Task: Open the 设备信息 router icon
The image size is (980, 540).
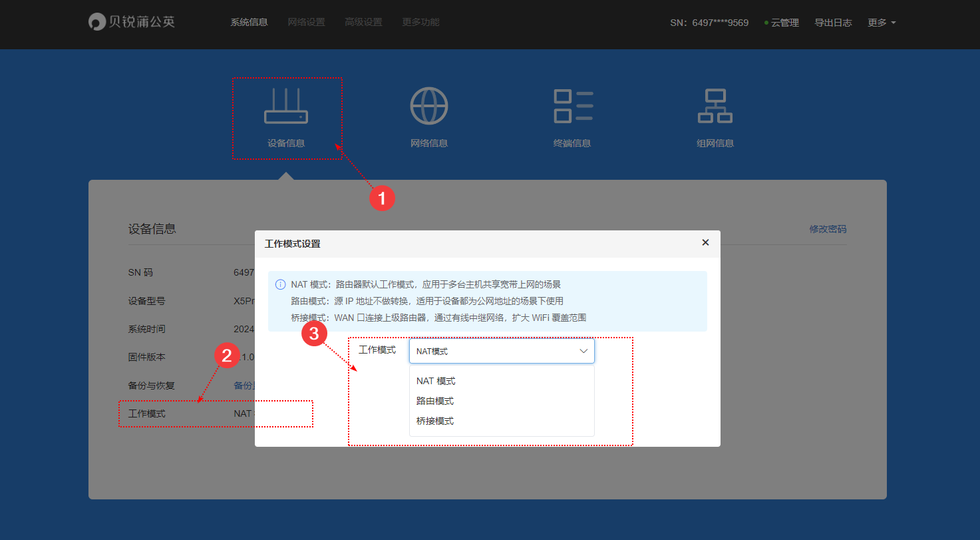Action: [x=287, y=107]
